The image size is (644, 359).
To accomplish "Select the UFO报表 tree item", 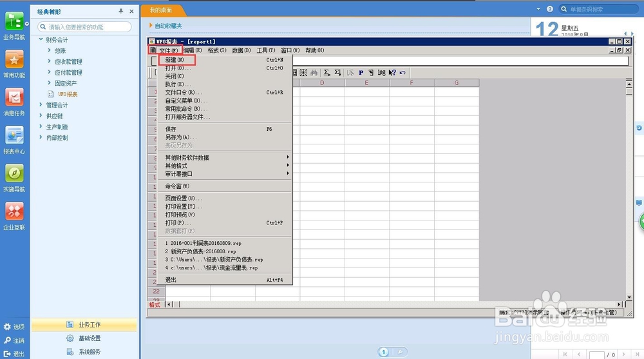I will coord(68,94).
